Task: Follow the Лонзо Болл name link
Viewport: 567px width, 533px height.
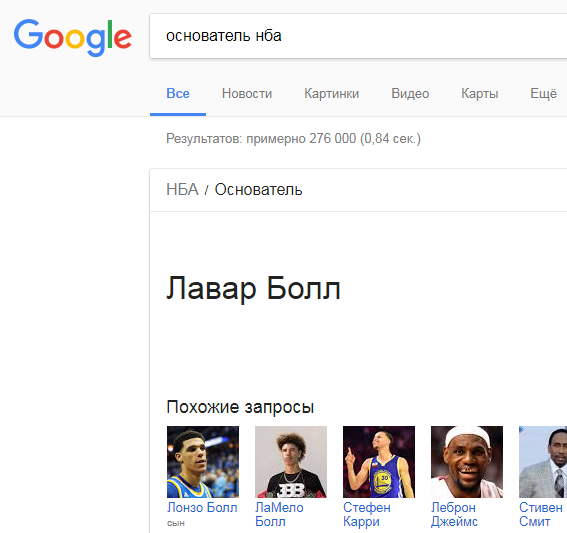Action: pos(202,508)
